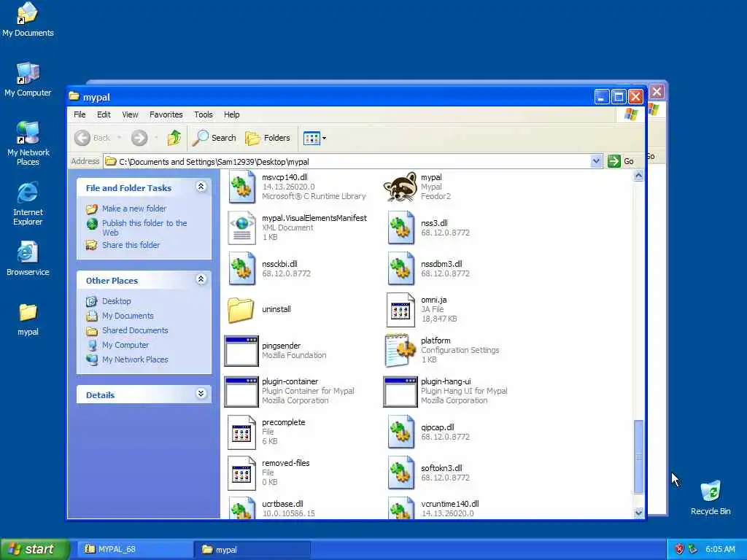
Task: Switch to MYPAL_68 taskbar button
Action: click(x=134, y=550)
